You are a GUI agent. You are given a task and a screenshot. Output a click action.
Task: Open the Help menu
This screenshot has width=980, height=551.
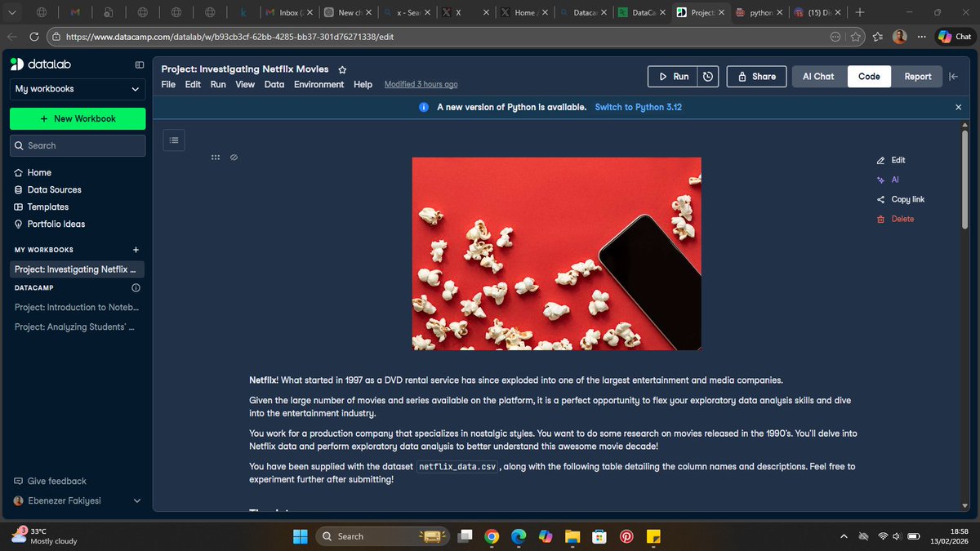coord(363,84)
